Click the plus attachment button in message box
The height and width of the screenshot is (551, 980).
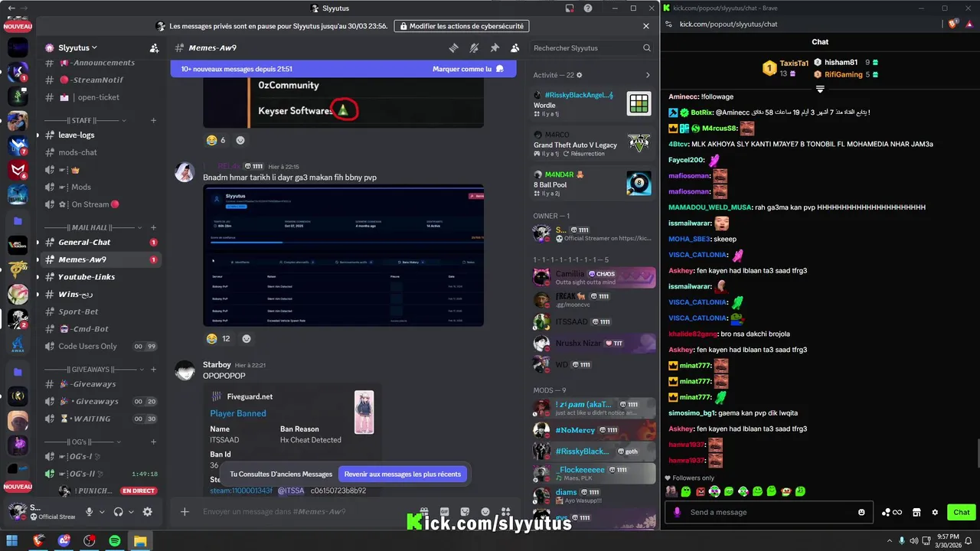click(x=185, y=511)
